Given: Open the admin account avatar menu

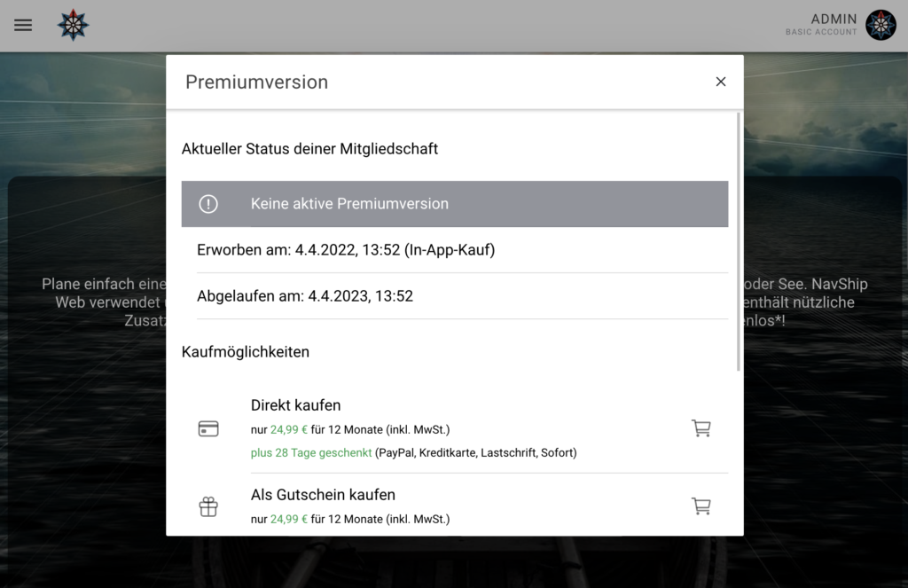Looking at the screenshot, I should tap(881, 25).
